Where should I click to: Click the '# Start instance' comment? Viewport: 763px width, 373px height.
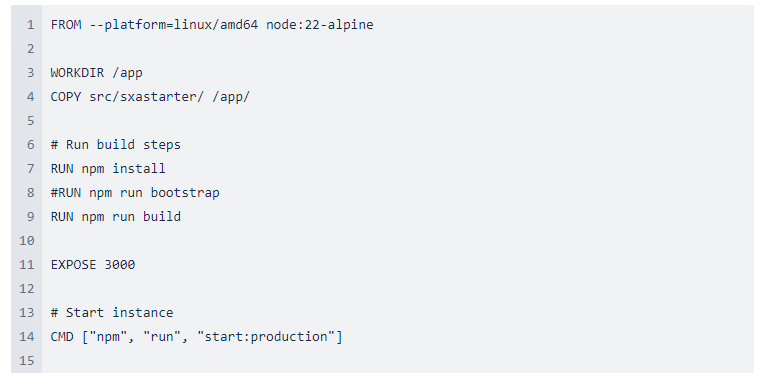[x=112, y=313]
